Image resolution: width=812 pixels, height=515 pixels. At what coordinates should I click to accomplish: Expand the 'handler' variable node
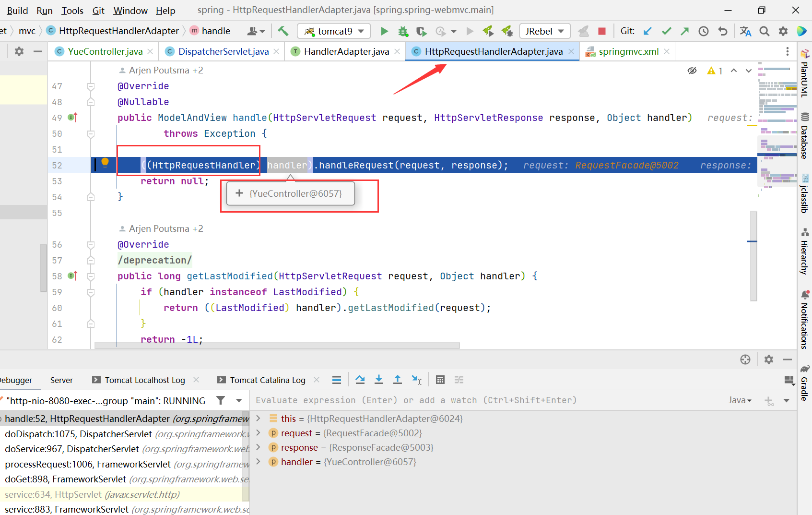point(258,461)
